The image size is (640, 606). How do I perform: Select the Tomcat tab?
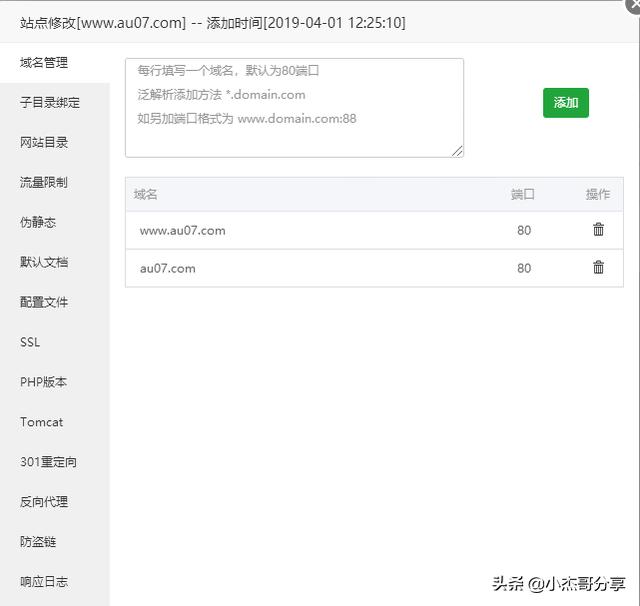coord(55,422)
